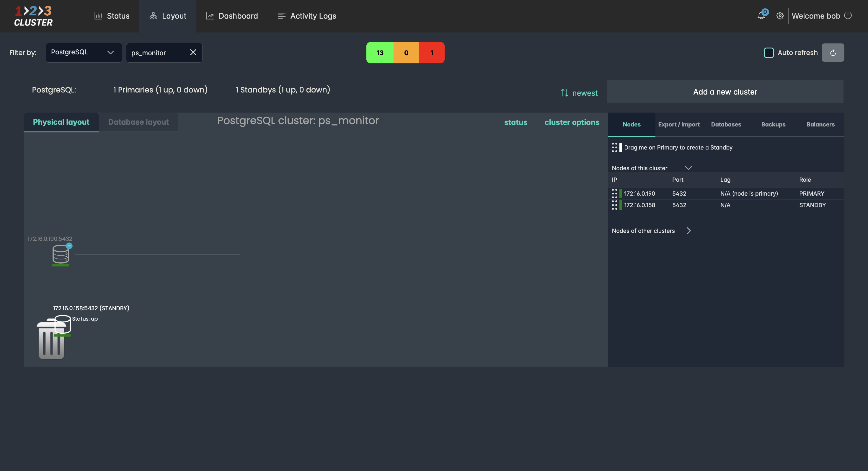Open the Backups tab

(x=773, y=124)
